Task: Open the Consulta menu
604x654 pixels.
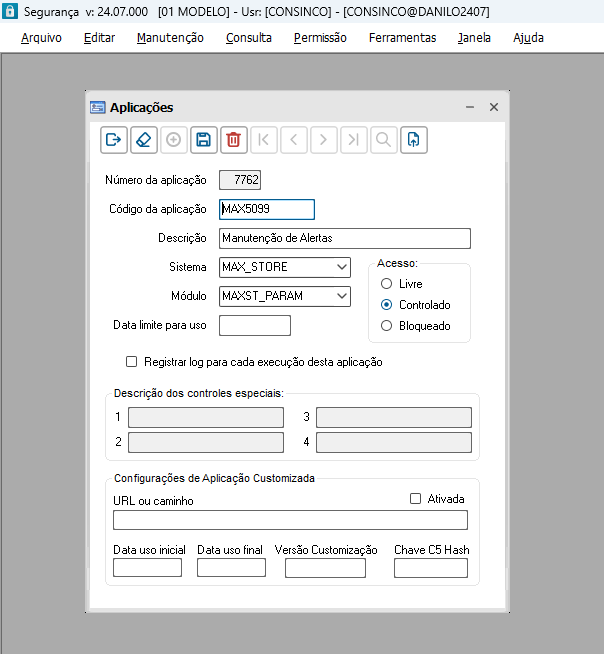Action: (x=249, y=38)
